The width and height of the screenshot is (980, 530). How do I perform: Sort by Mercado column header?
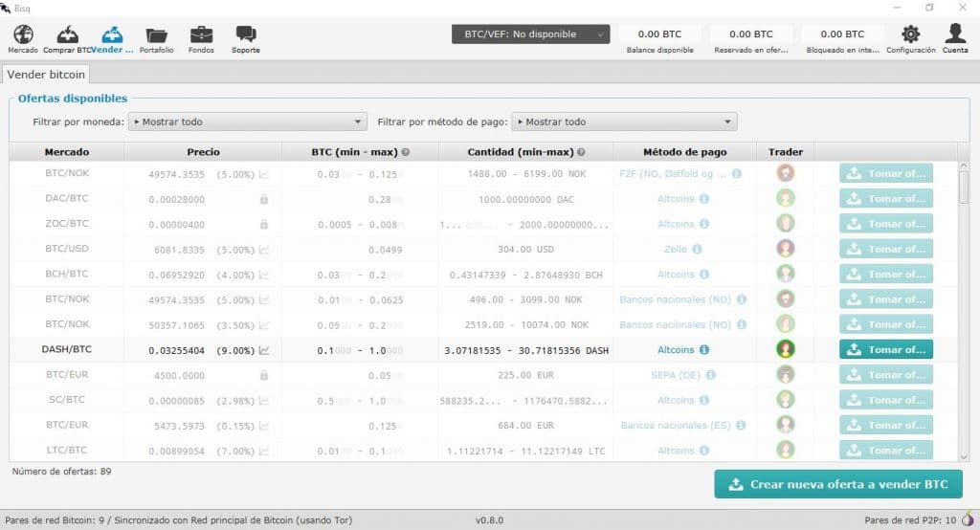(67, 152)
